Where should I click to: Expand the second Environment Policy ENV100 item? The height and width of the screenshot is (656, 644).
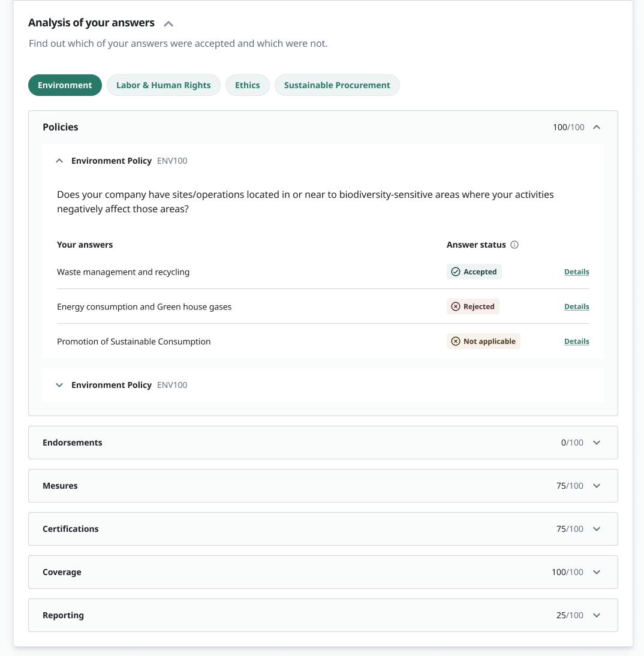coord(59,385)
